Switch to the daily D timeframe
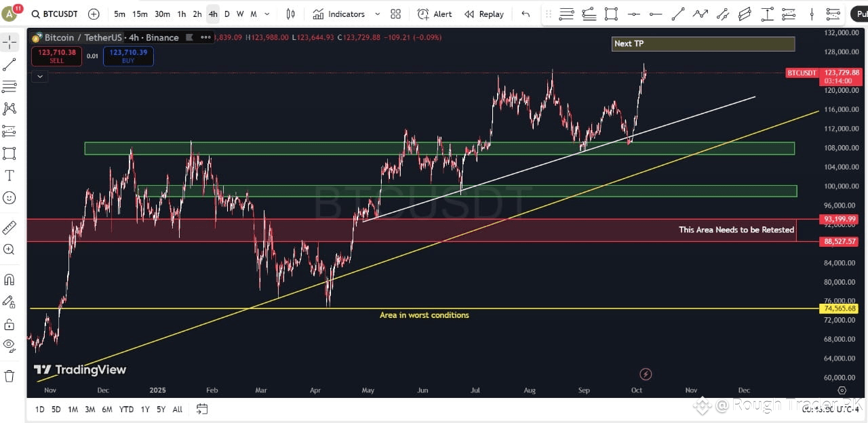Screen dimensions: 868x423 [227, 14]
